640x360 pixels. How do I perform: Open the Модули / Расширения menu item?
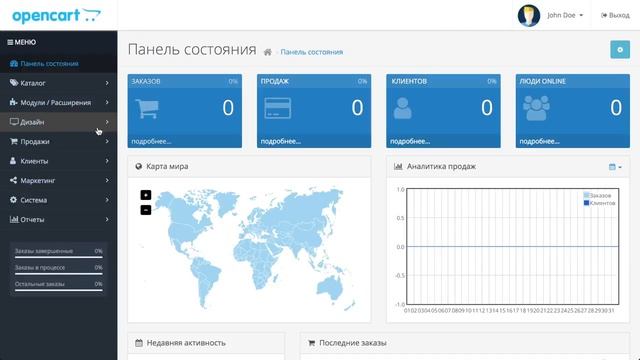pyautogui.click(x=58, y=102)
